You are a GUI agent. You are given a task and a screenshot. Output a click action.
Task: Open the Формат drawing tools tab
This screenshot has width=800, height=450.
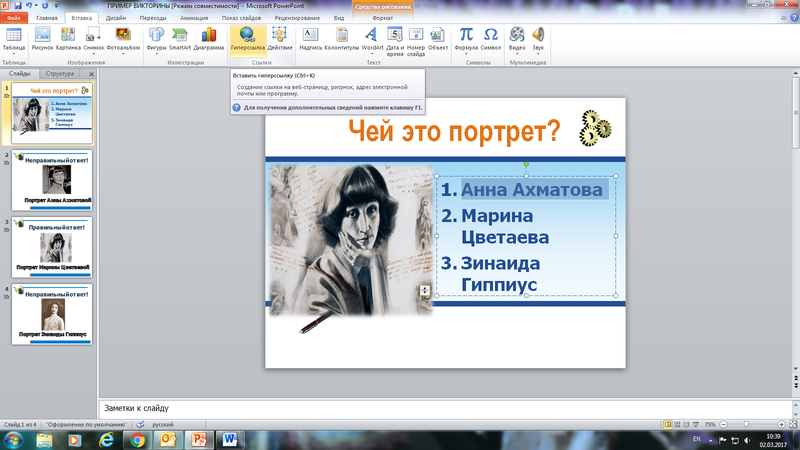tap(383, 18)
